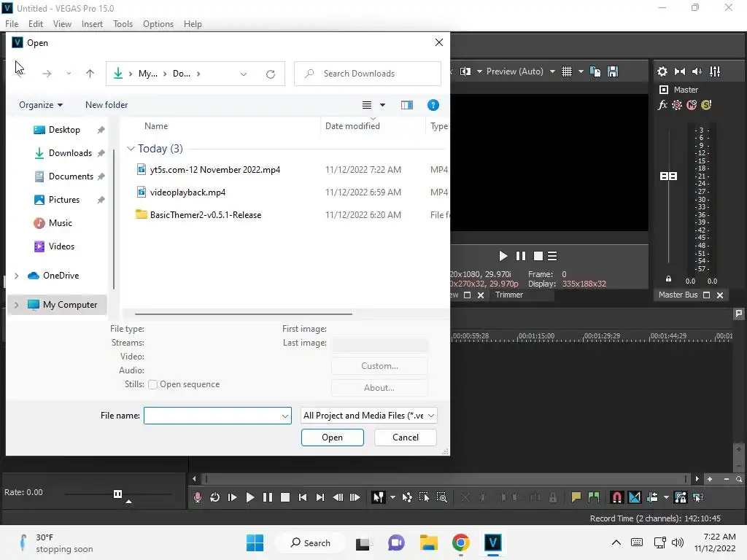This screenshot has width=747, height=560.
Task: Click Downmix Output icon in Master Bus
Action: pyautogui.click(x=680, y=71)
